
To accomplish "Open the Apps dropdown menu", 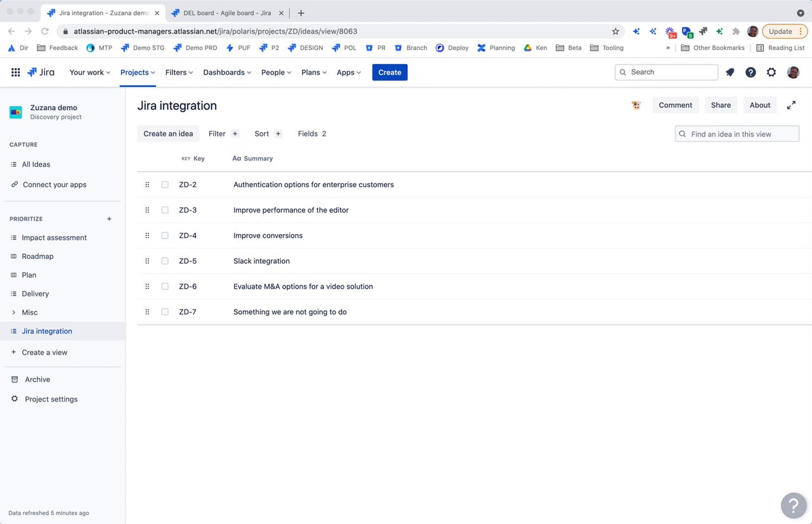I will pyautogui.click(x=349, y=72).
